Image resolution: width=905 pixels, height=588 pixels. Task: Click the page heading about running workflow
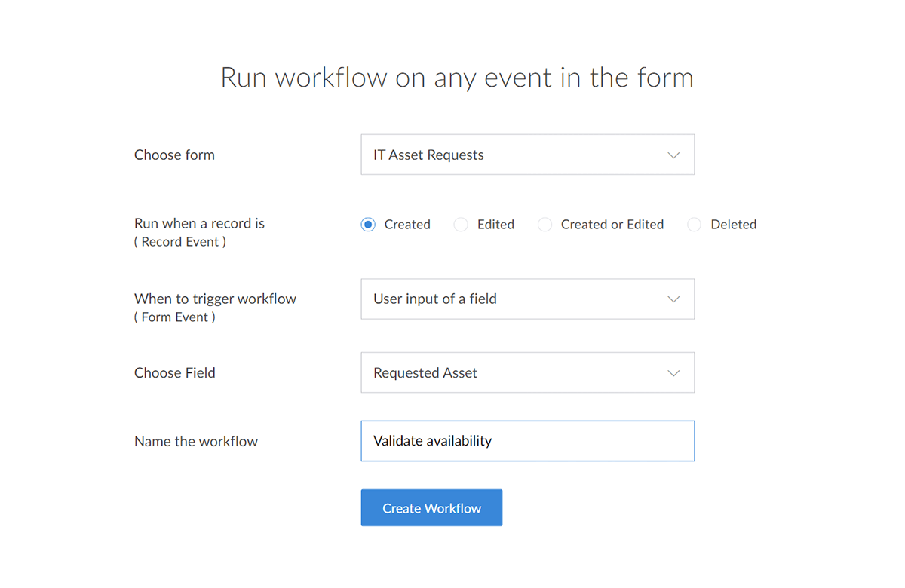[456, 77]
